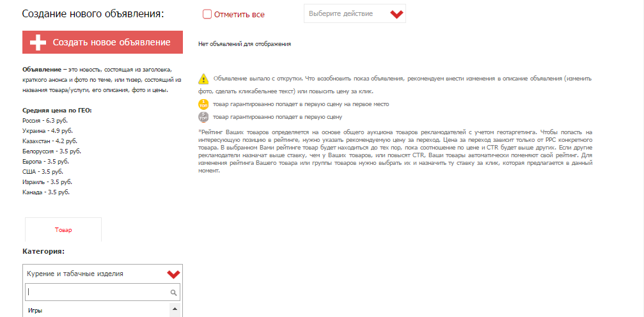Click "Казахстан - 4.2 руб." price line
Screen dimensions: 644x317
pos(50,141)
